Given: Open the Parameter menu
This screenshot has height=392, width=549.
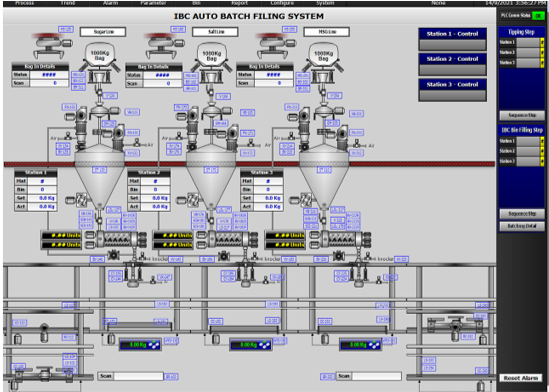Looking at the screenshot, I should [x=153, y=3].
